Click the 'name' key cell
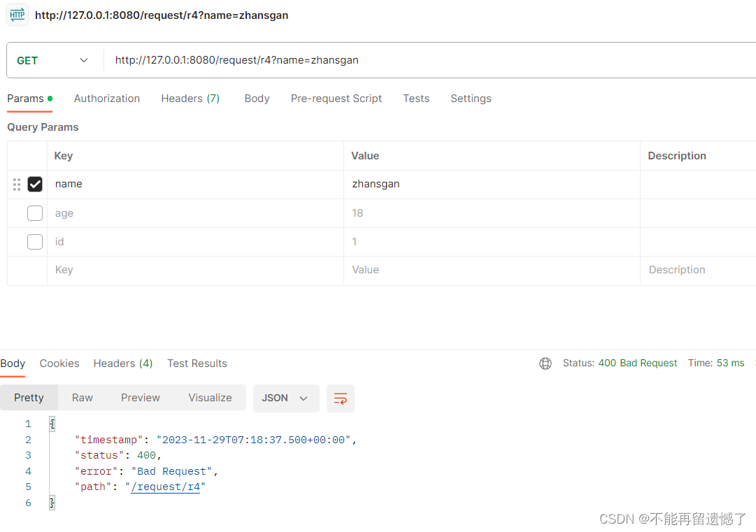The image size is (756, 532). (195, 184)
